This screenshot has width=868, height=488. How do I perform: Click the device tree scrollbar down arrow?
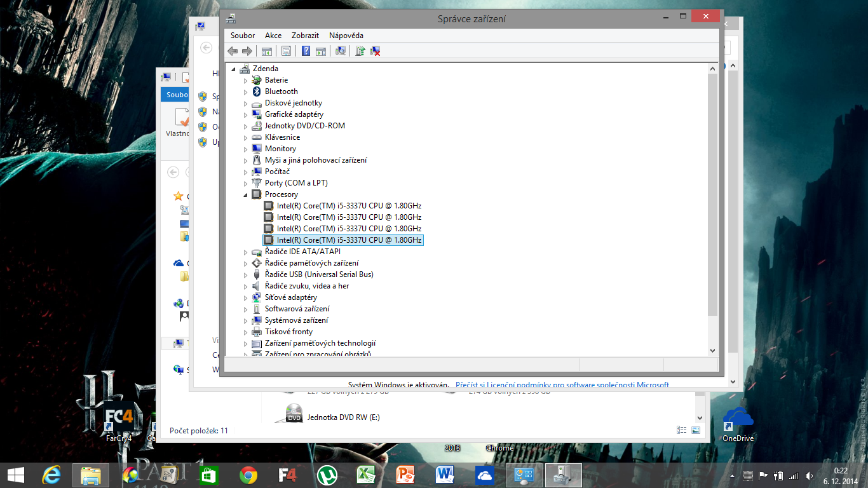(x=712, y=350)
